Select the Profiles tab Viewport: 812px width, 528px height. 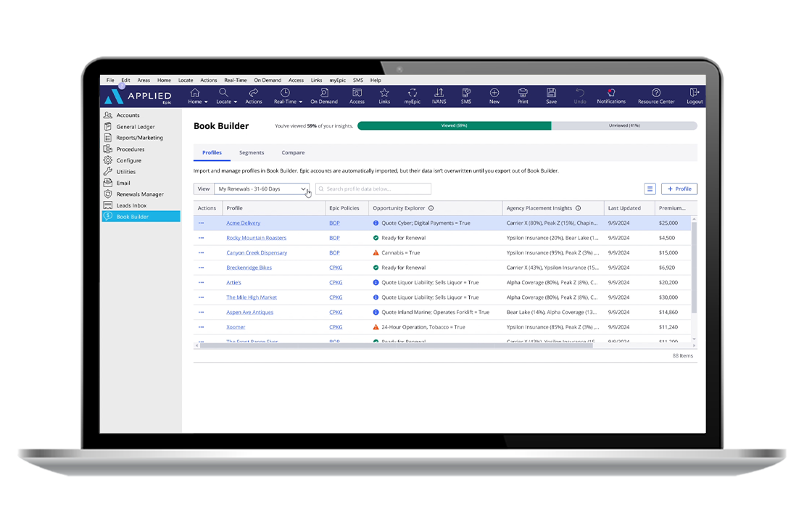click(x=212, y=153)
